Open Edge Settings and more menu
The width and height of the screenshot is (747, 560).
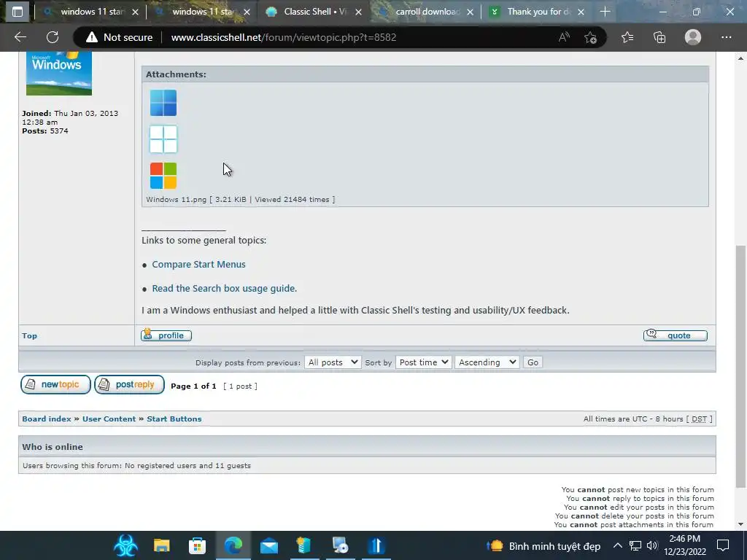tap(726, 37)
